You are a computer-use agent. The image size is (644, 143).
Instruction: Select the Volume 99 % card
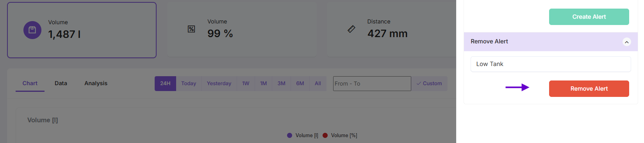click(x=242, y=30)
